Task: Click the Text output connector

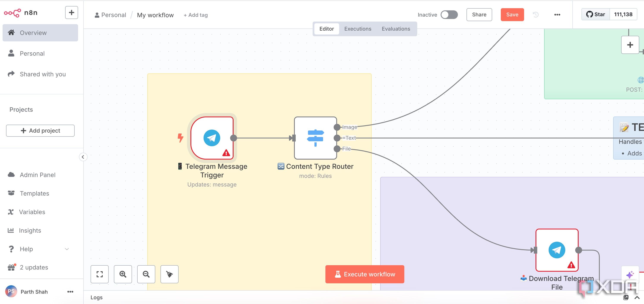Action: click(x=337, y=138)
